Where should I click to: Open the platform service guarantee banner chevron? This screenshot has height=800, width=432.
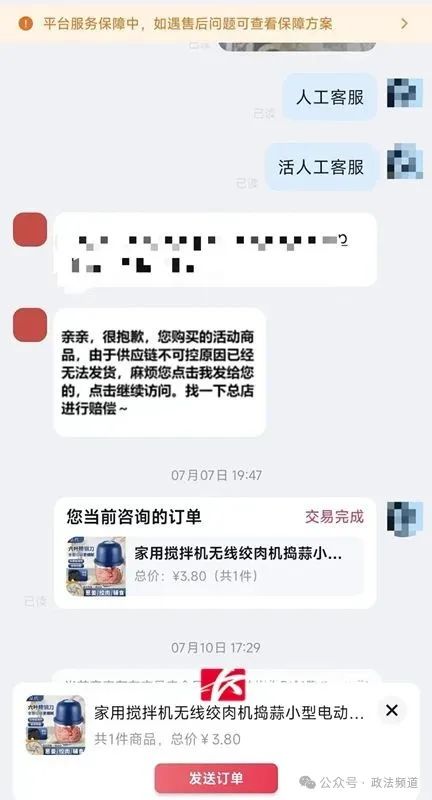point(404,23)
